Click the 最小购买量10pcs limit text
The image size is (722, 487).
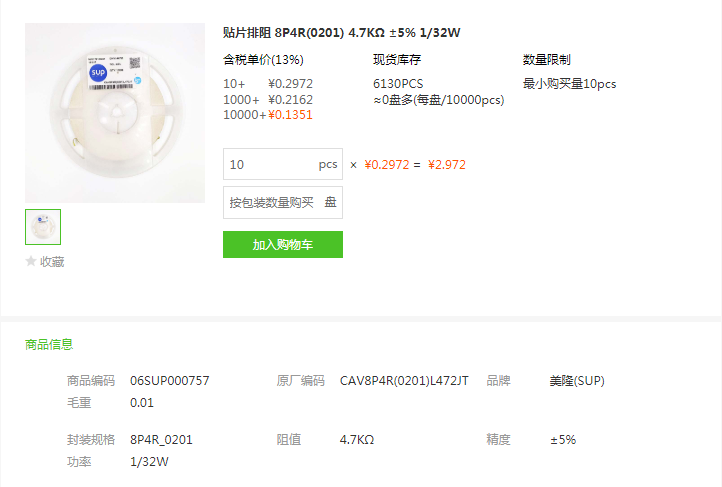point(569,84)
